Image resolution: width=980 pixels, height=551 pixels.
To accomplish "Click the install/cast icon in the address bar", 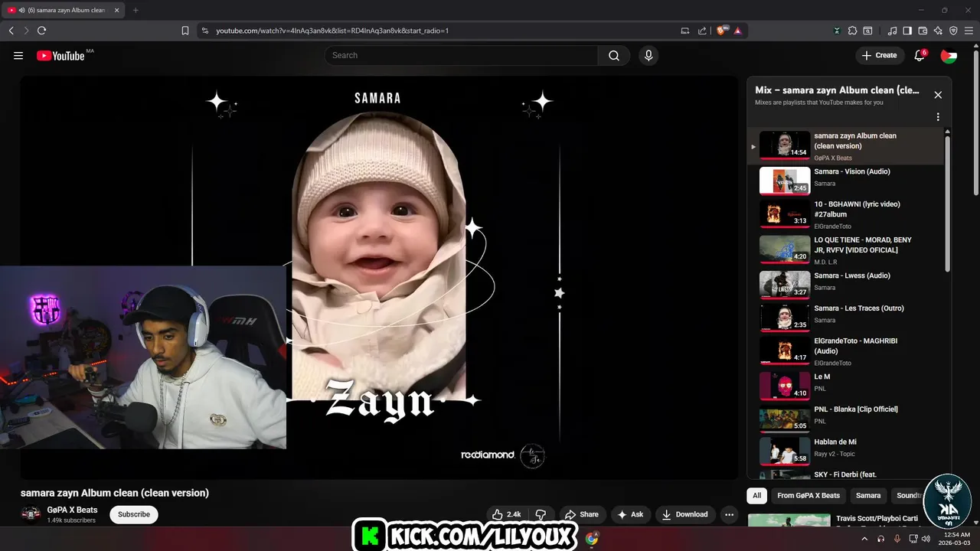I will pyautogui.click(x=685, y=31).
